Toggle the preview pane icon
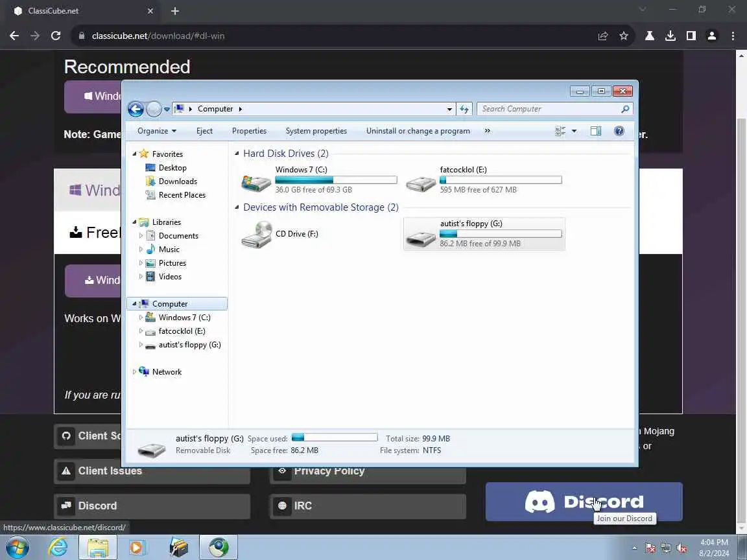 (596, 131)
